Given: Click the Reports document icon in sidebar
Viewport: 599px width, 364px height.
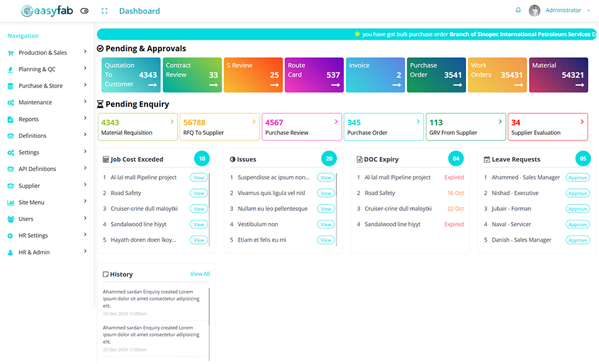Looking at the screenshot, I should coord(11,120).
